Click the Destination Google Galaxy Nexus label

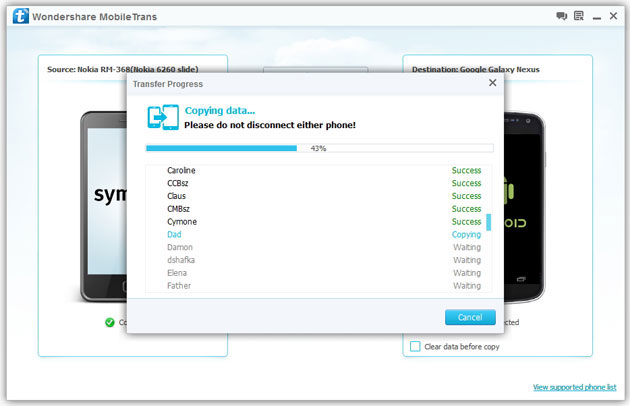click(x=475, y=69)
